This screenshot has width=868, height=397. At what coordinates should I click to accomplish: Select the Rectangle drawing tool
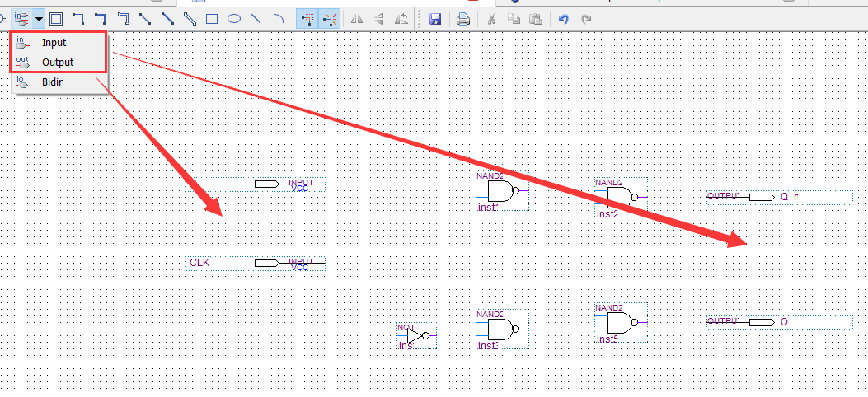click(x=212, y=19)
